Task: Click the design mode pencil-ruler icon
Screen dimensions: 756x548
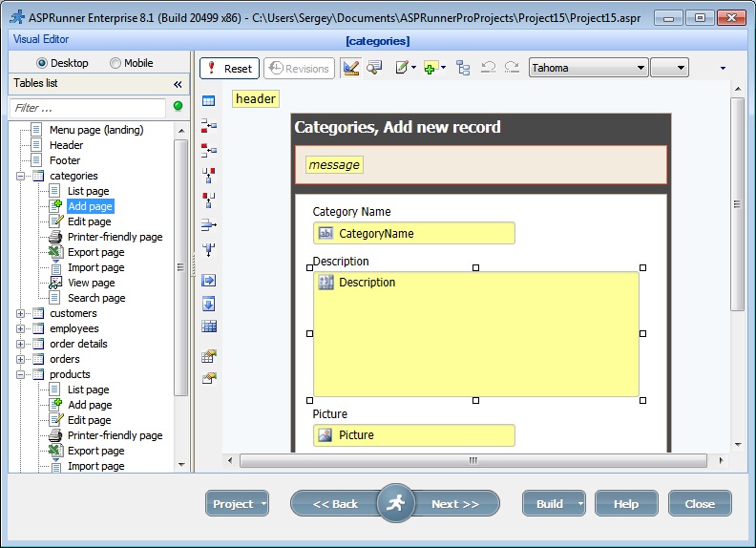Action: pyautogui.click(x=350, y=68)
